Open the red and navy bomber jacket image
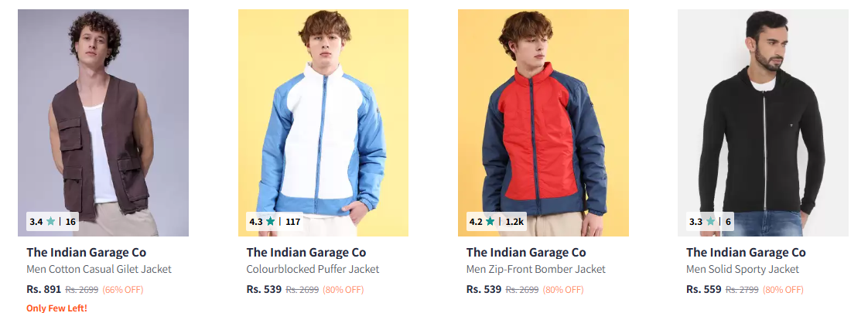This screenshot has width=868, height=313. click(543, 123)
